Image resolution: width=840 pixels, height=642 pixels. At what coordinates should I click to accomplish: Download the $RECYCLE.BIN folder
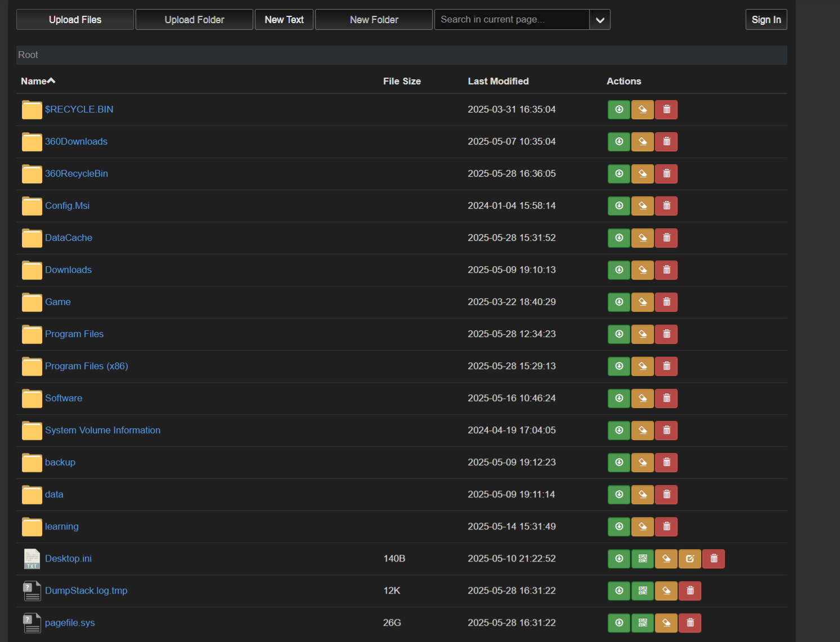click(619, 110)
